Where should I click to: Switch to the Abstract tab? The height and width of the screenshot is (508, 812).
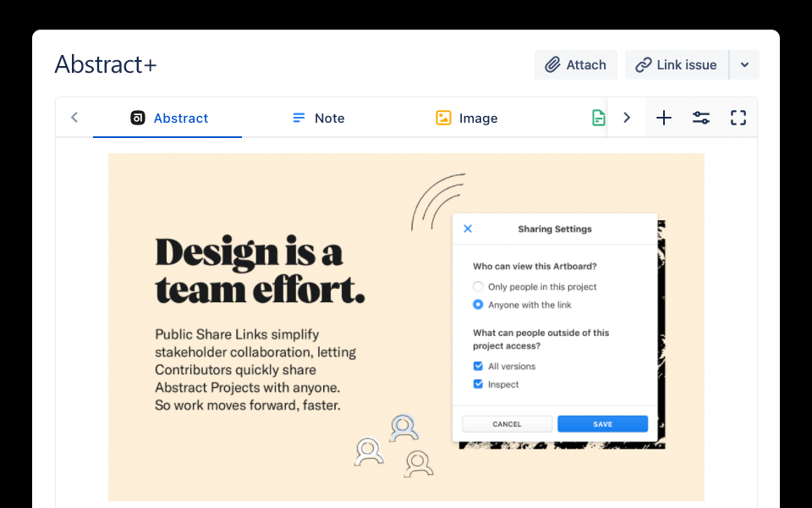[x=167, y=119]
